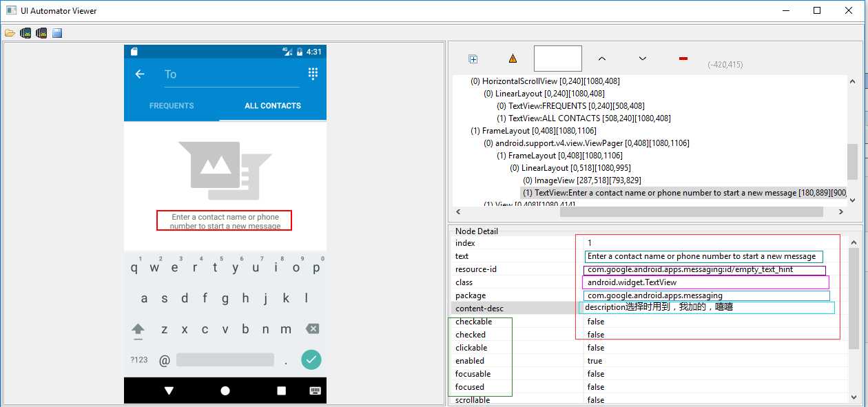
Task: Click the index value cell showing 1
Action: pos(716,243)
